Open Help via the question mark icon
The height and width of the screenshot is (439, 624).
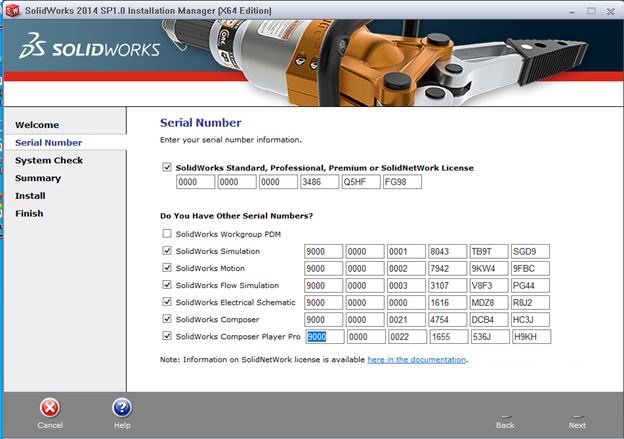tap(122, 408)
